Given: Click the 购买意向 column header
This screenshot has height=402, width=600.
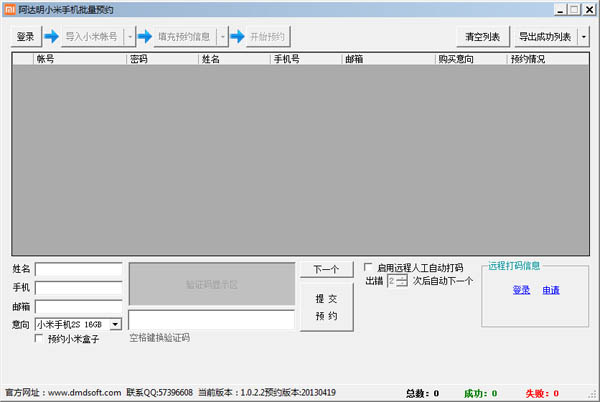Looking at the screenshot, I should [x=471, y=59].
